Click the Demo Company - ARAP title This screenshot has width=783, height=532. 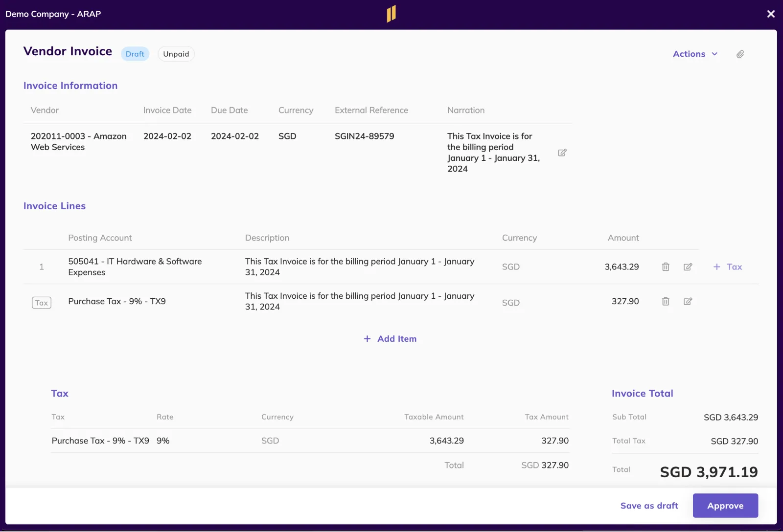52,14
